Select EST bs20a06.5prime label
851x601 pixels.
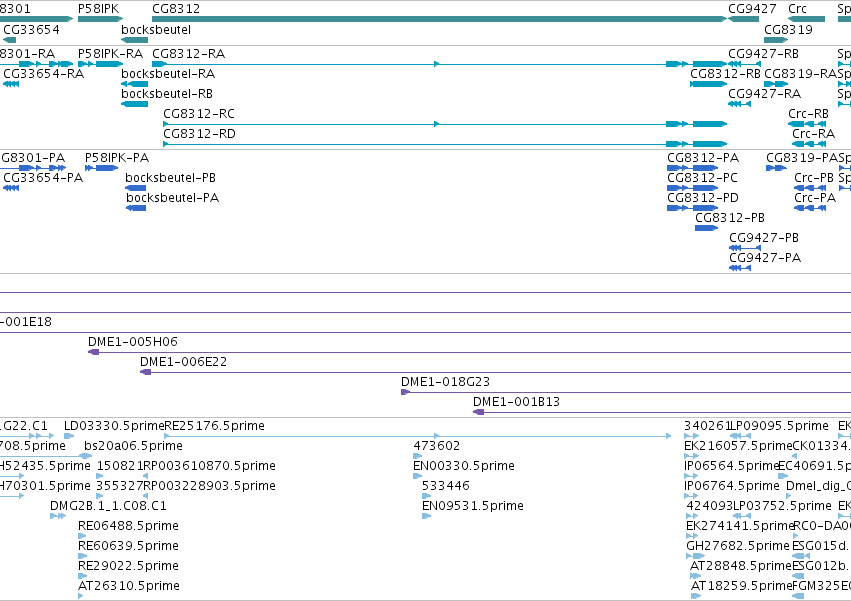[x=133, y=446]
